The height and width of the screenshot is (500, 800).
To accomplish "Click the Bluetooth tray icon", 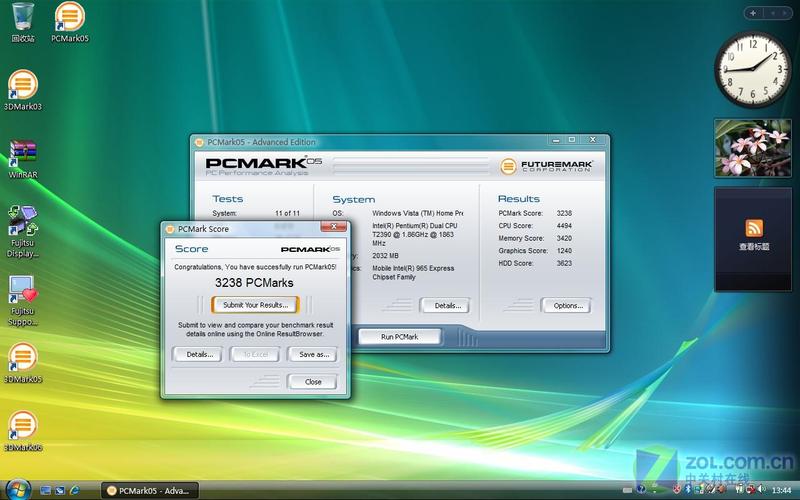I will click(687, 490).
